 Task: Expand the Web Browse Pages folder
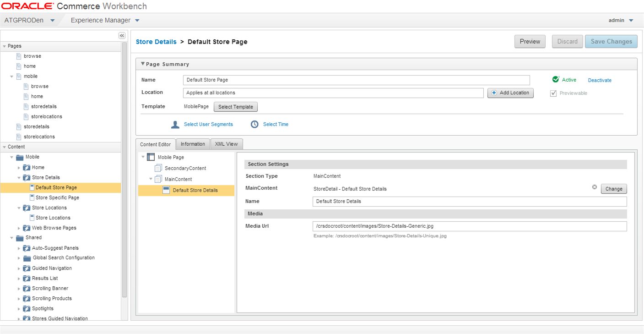[19, 228]
